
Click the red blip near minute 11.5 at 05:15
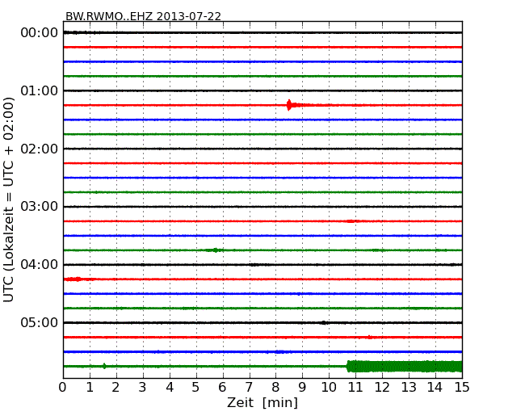[369, 337]
